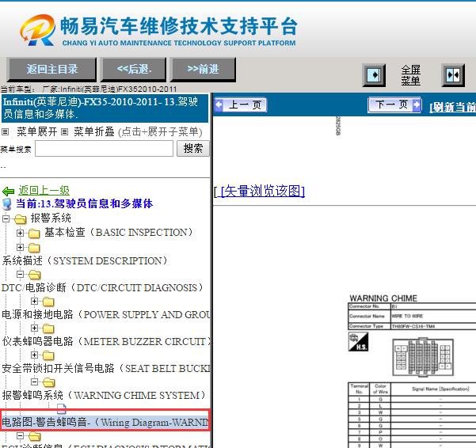Screen dimensions: 476x448
Task: Click the 安全带锁扣开关信号电路 folder icon
Action: pyautogui.click(x=48, y=355)
